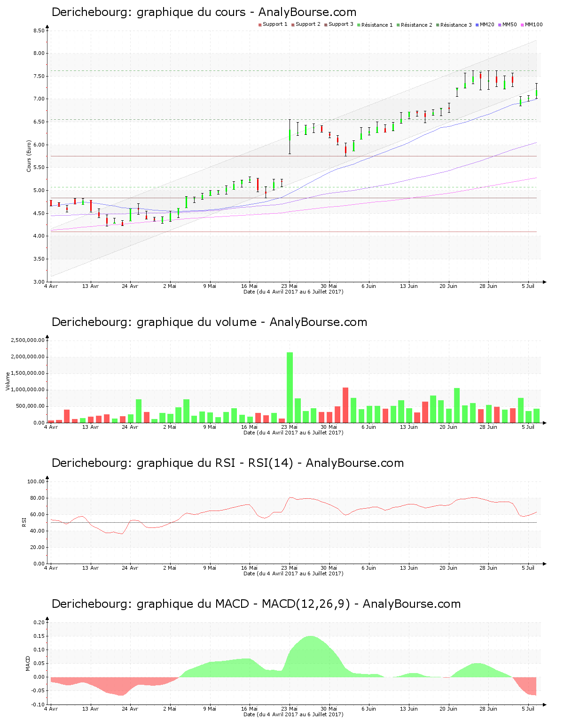Click '6 Juin' date under volume chart
Image resolution: width=564 pixels, height=728 pixels.
(369, 427)
